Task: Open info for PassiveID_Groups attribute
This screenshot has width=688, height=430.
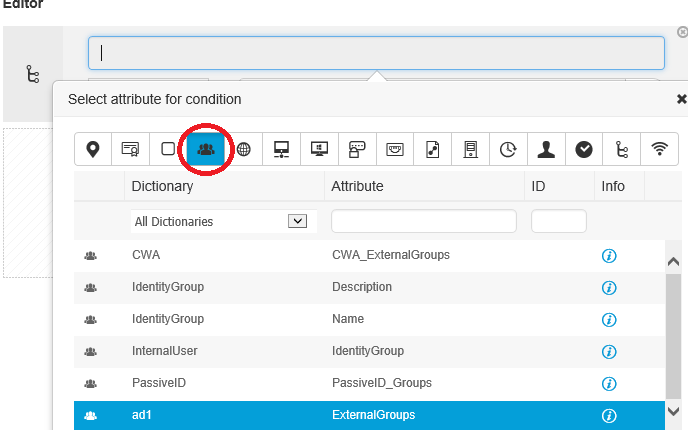Action: click(x=609, y=383)
